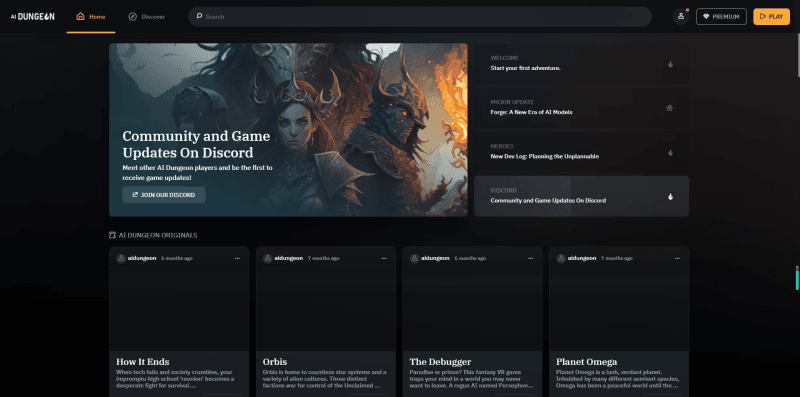Click the AI Dungeon logo
Screen dimensions: 800x397
coord(33,16)
